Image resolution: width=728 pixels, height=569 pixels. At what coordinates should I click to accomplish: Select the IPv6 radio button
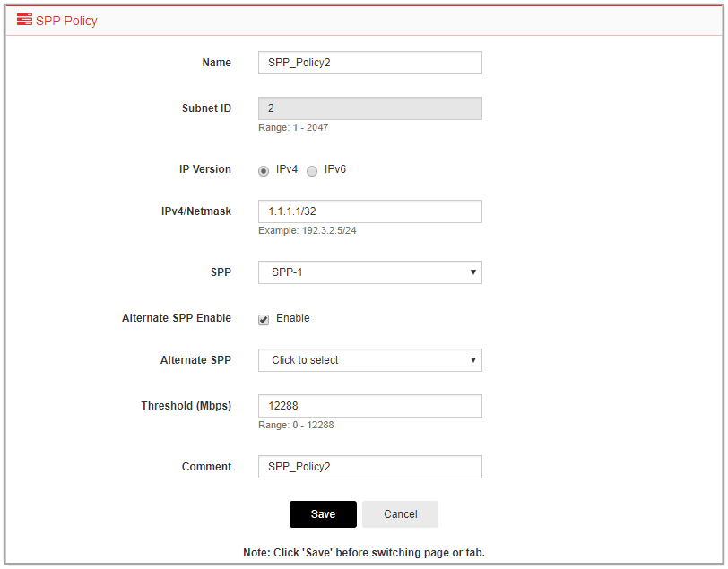[312, 171]
